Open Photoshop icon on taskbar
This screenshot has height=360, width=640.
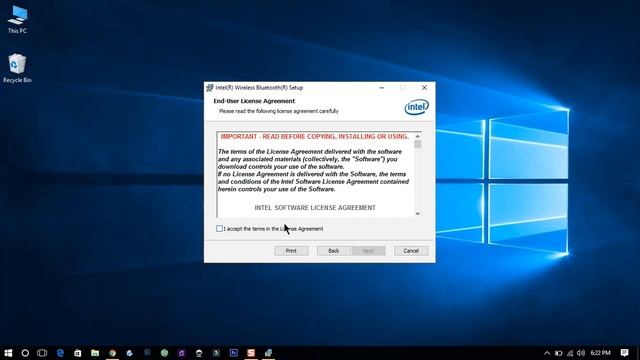[x=234, y=353]
